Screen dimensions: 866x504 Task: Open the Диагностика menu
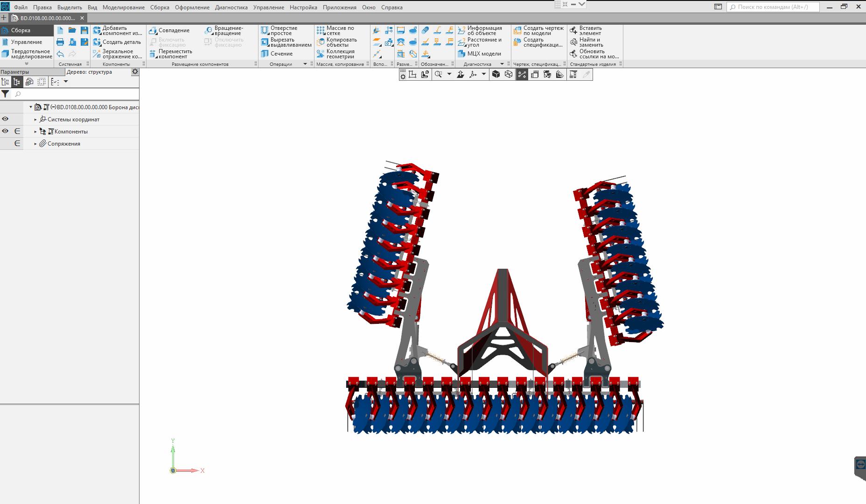(x=231, y=7)
